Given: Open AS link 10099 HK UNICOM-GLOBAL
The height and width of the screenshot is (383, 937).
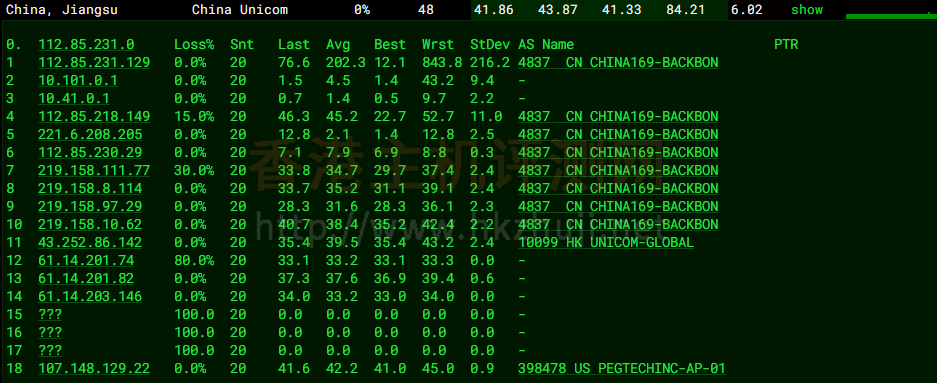Looking at the screenshot, I should tap(606, 243).
